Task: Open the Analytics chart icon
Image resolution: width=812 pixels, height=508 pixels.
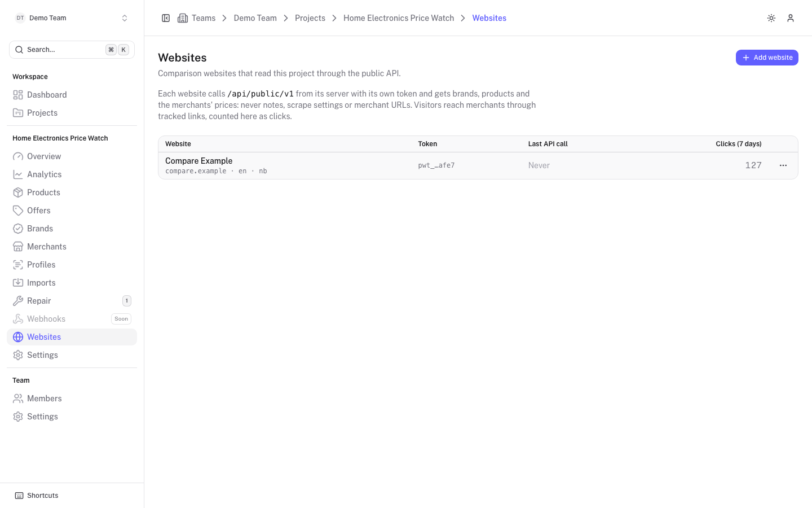Action: click(x=18, y=174)
